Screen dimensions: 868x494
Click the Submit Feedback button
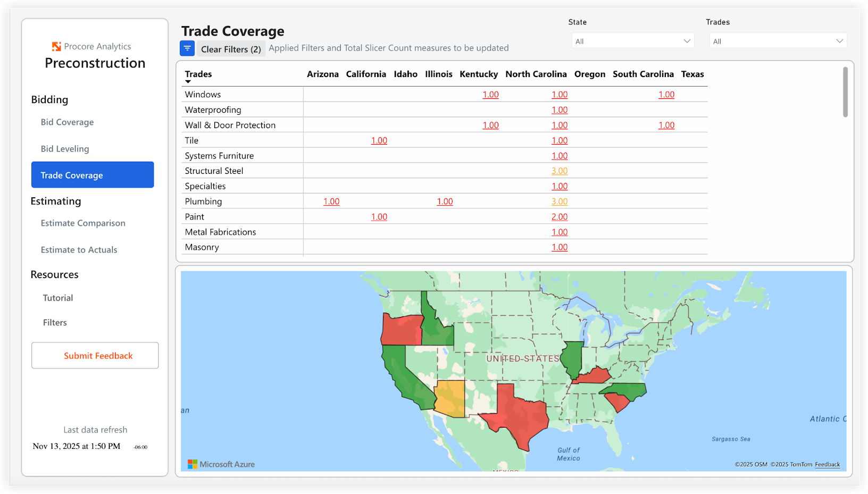coord(95,355)
